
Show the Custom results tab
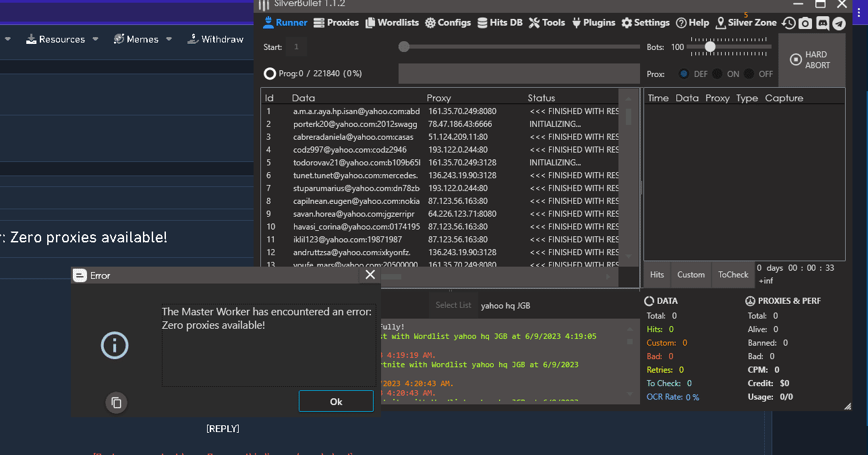(x=691, y=275)
